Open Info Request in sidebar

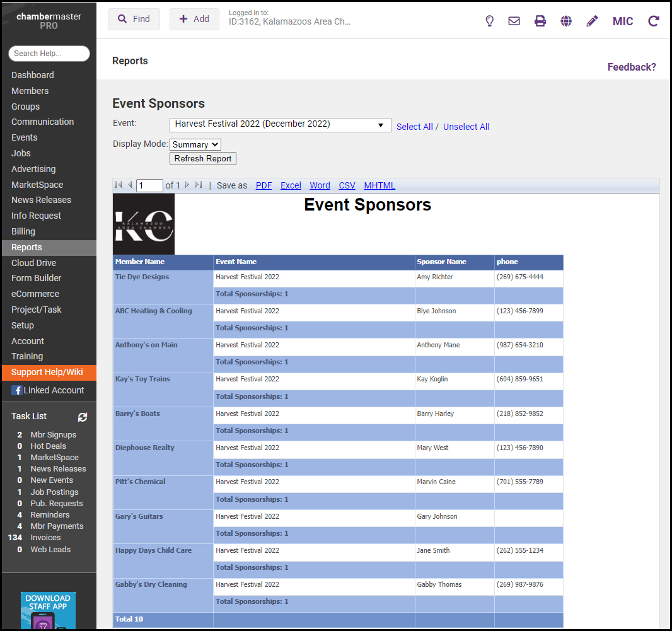[36, 216]
